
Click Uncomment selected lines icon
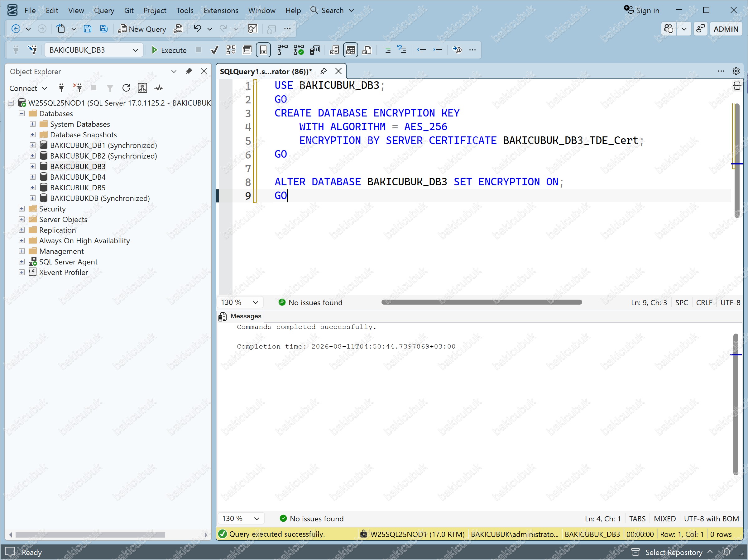[x=402, y=50]
